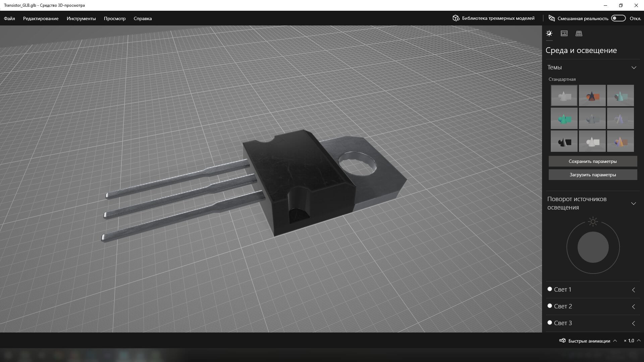Toggle the Mixed Reality switch on
644x362 pixels.
[618, 18]
